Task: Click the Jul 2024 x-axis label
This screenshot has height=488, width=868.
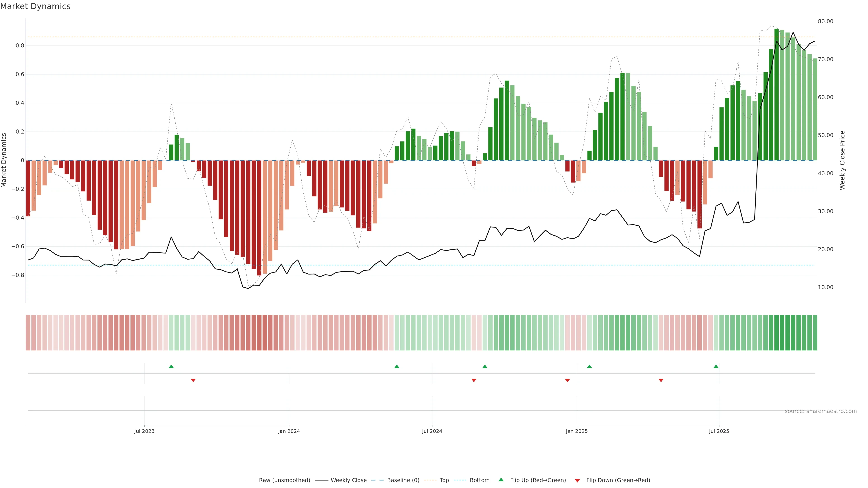Action: 432,431
